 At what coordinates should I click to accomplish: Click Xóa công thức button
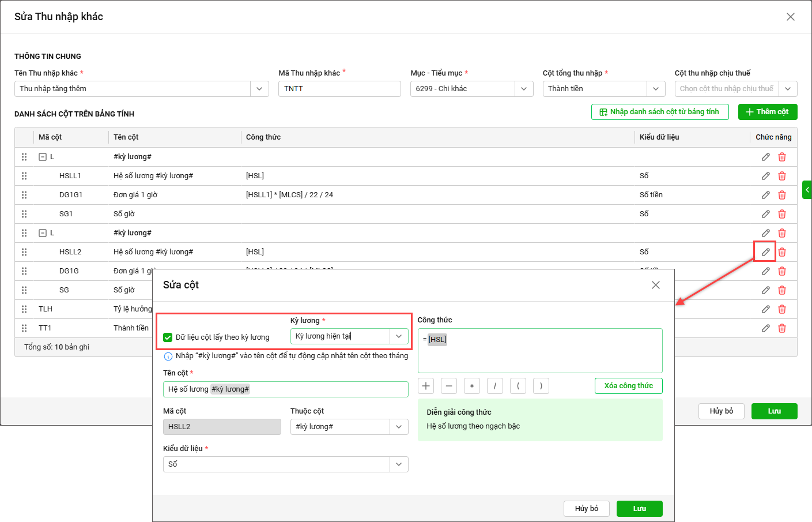point(628,386)
